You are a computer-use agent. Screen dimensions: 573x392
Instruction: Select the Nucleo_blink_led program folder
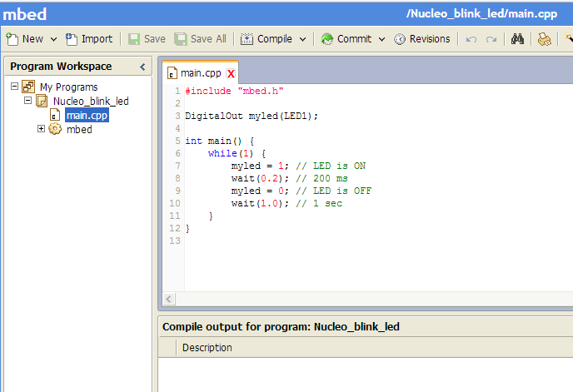click(91, 101)
